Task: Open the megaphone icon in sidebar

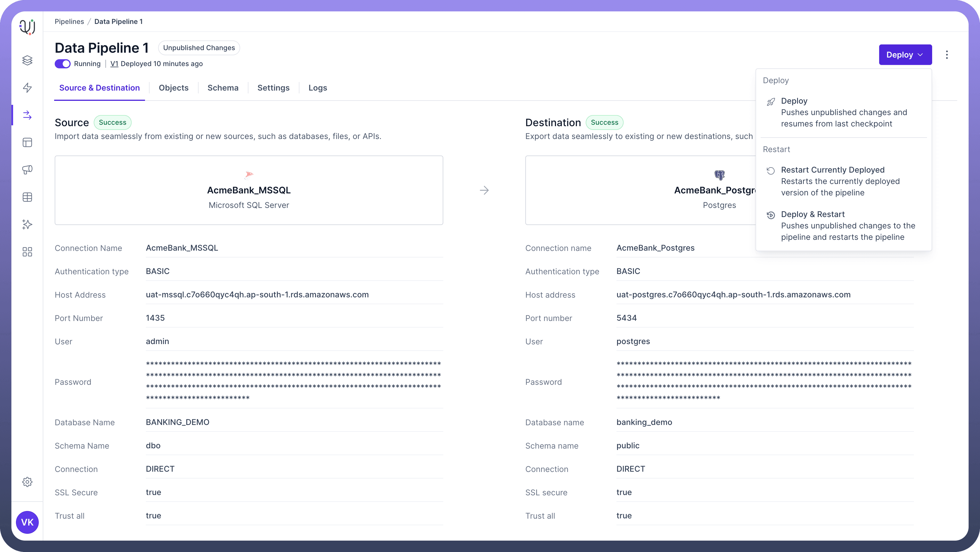Action: (x=27, y=170)
